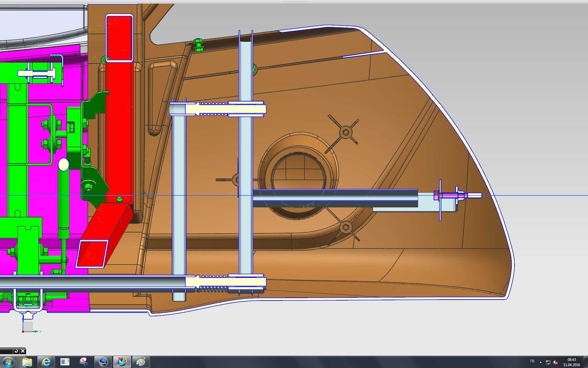Open Windows Explorer from the taskbar
The width and height of the screenshot is (588, 368).
coord(27,362)
